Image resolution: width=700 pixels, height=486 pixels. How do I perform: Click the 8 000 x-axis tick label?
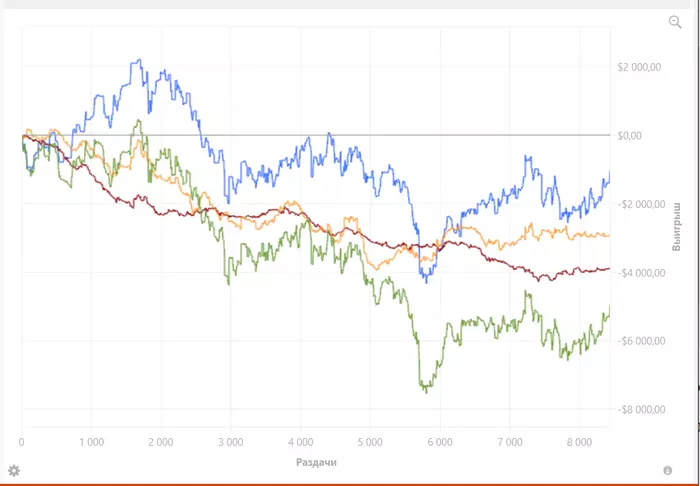[x=578, y=441]
